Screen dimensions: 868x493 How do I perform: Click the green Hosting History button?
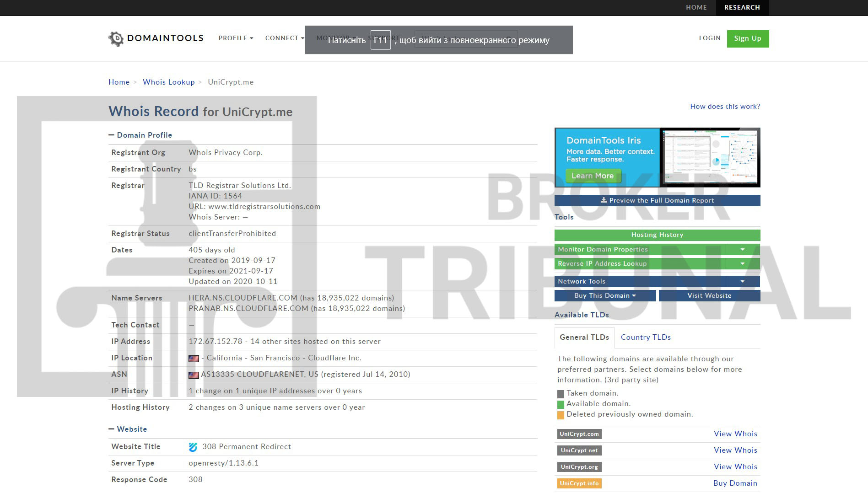657,235
